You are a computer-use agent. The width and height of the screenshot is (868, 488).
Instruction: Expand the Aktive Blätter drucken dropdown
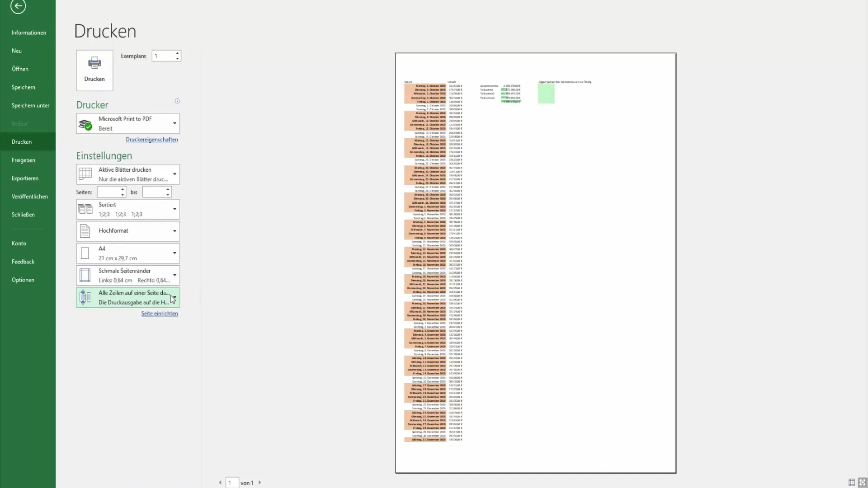point(174,174)
